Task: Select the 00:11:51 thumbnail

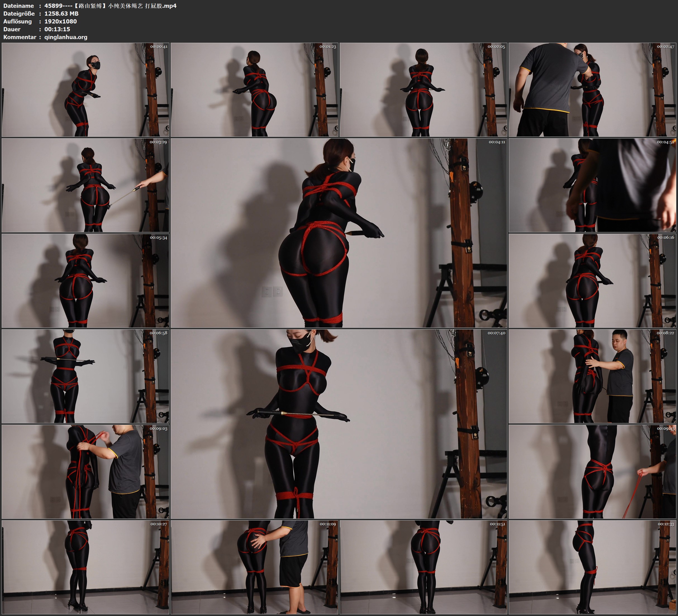Action: pos(423,567)
